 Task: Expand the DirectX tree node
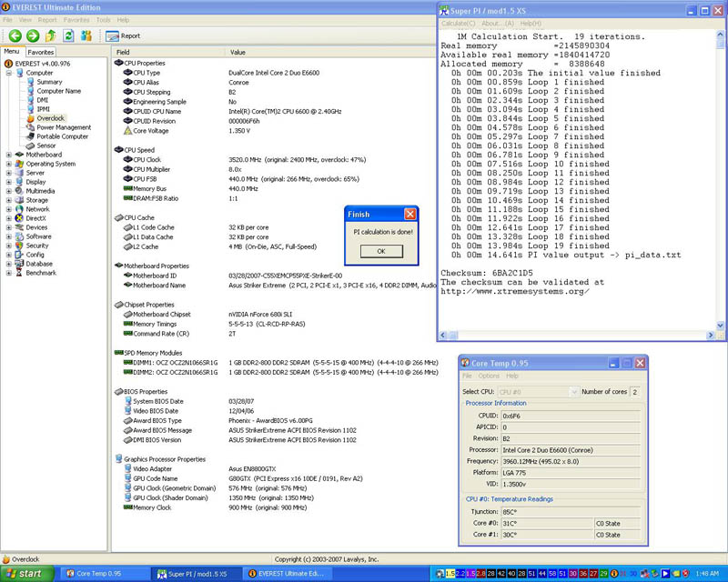[x=9, y=218]
